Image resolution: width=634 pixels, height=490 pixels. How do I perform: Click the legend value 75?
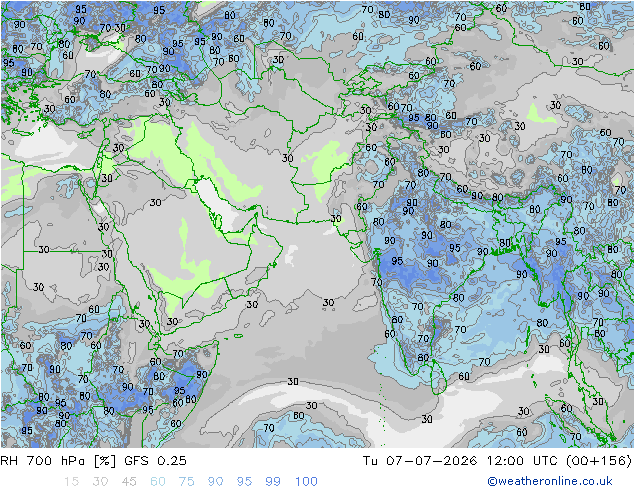186,482
